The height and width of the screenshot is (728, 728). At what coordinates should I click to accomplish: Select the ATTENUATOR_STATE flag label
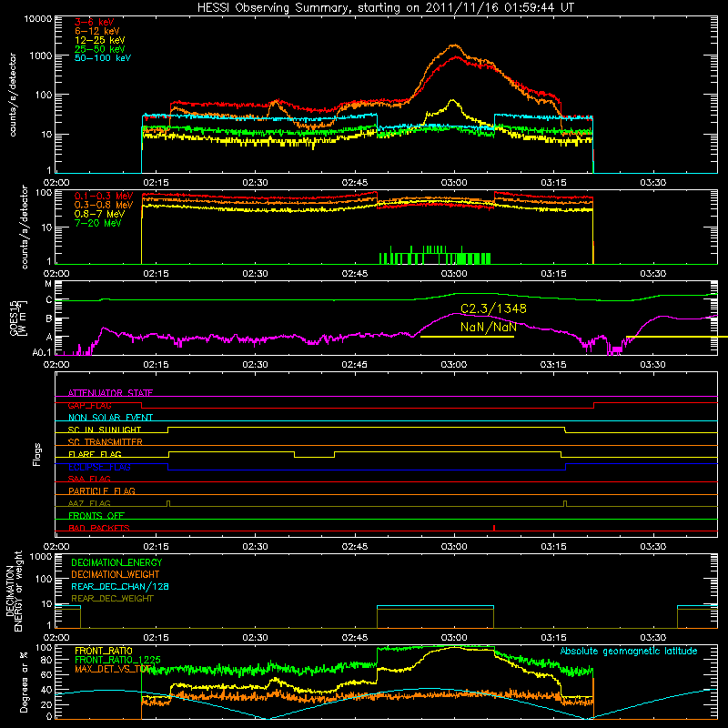(110, 393)
